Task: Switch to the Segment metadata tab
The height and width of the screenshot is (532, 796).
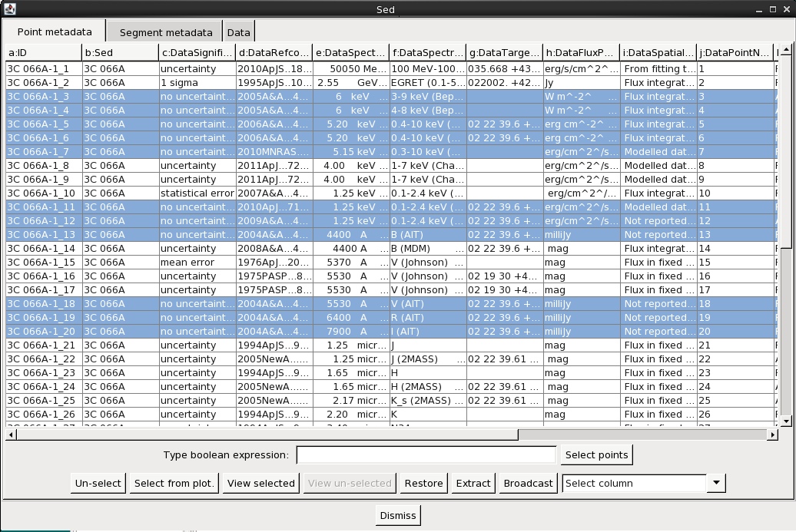Action: click(x=166, y=33)
